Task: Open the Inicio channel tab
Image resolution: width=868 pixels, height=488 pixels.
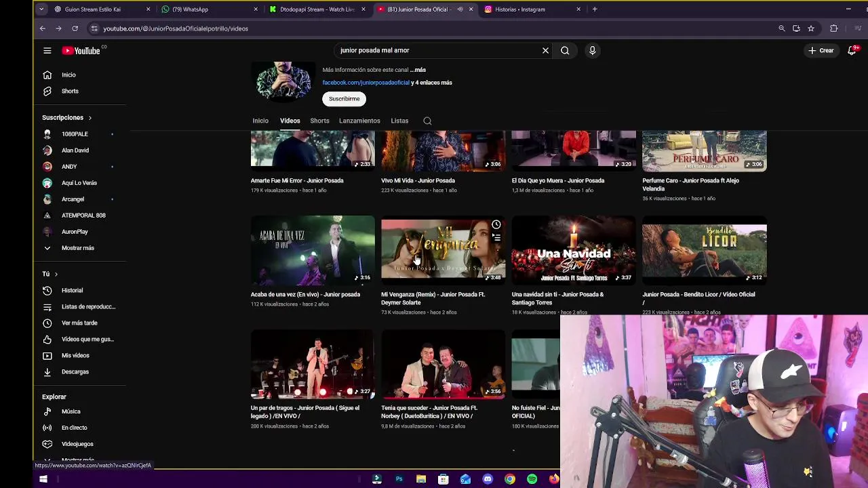Action: pyautogui.click(x=260, y=121)
